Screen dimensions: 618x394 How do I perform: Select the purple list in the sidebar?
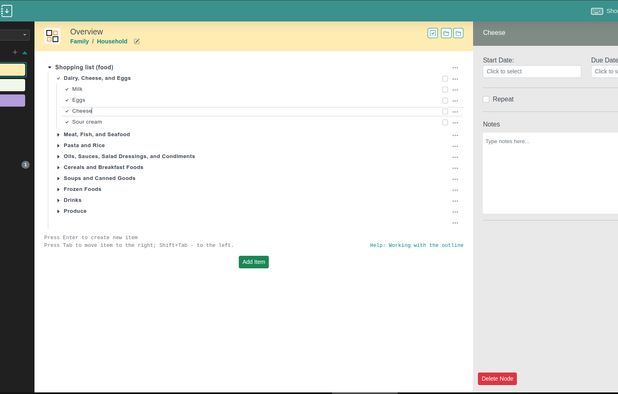12,100
